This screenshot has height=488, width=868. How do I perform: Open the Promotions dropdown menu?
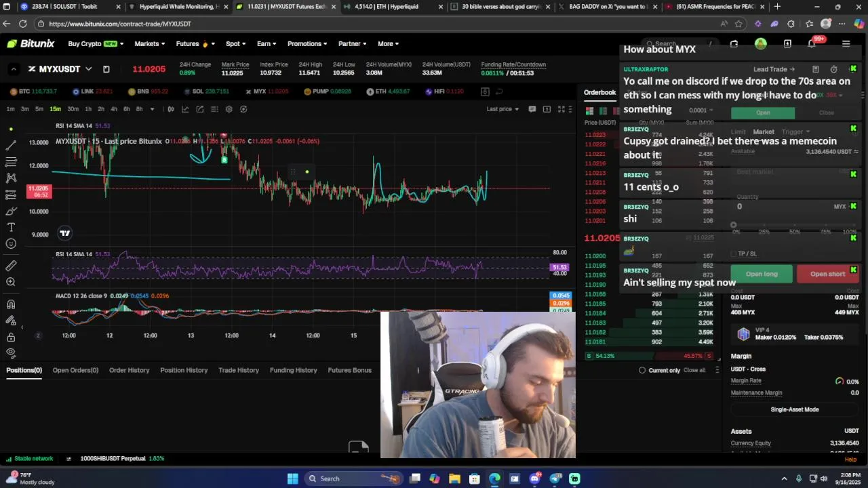click(307, 43)
